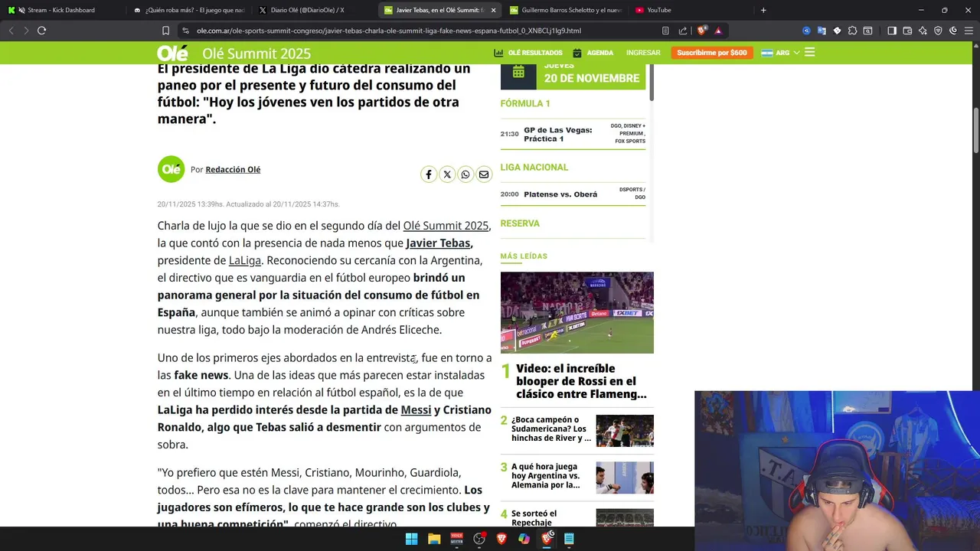Switch to Guillermo Barros Schelotto tab
980x551 pixels.
coord(565,10)
